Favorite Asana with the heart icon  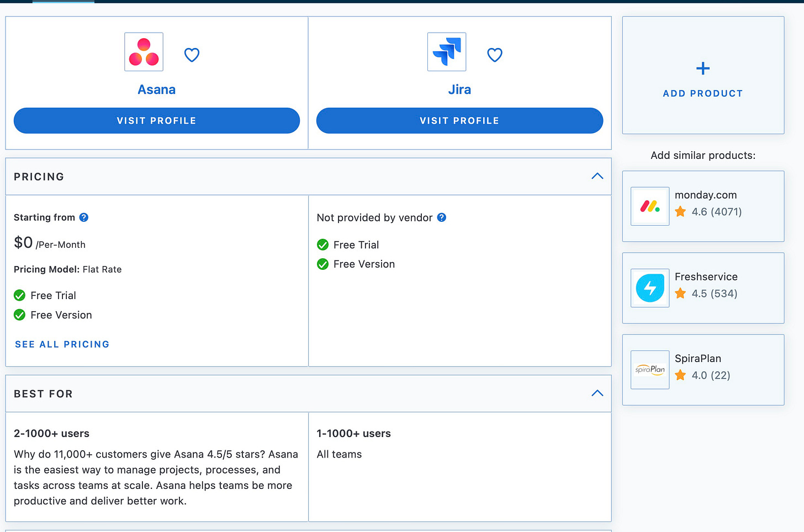coord(192,55)
